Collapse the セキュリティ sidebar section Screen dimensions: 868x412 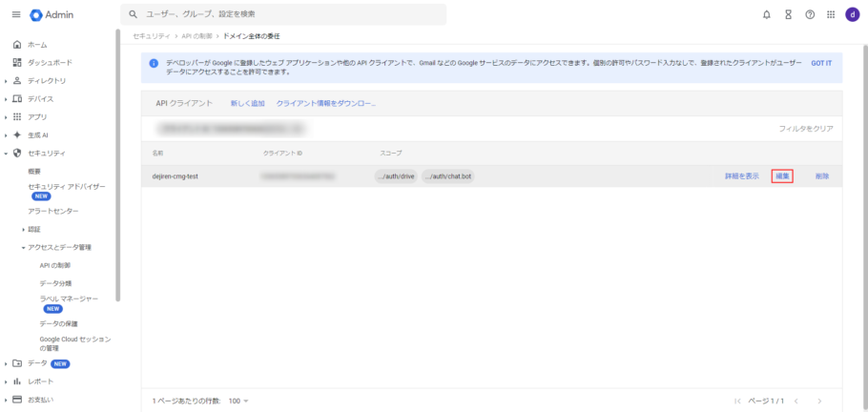point(6,154)
